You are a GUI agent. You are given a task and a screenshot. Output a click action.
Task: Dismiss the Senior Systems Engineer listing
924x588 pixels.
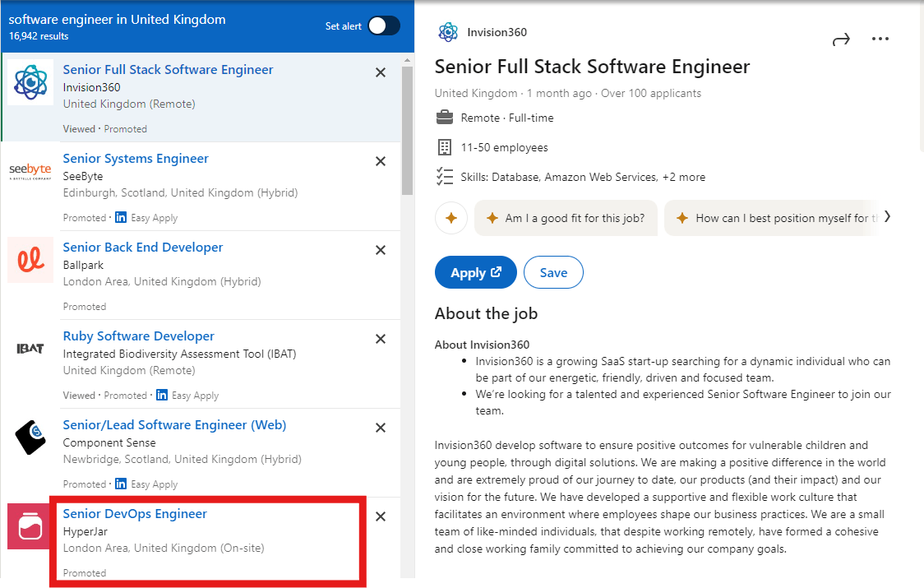coord(381,161)
